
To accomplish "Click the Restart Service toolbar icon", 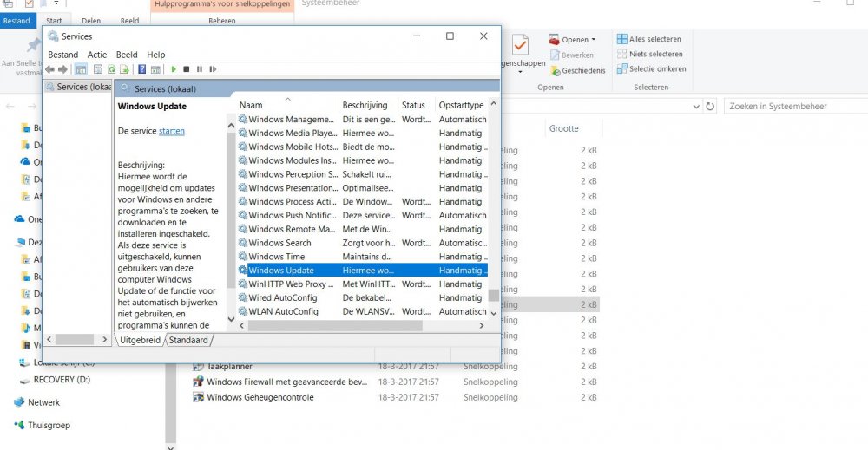I will tap(213, 69).
